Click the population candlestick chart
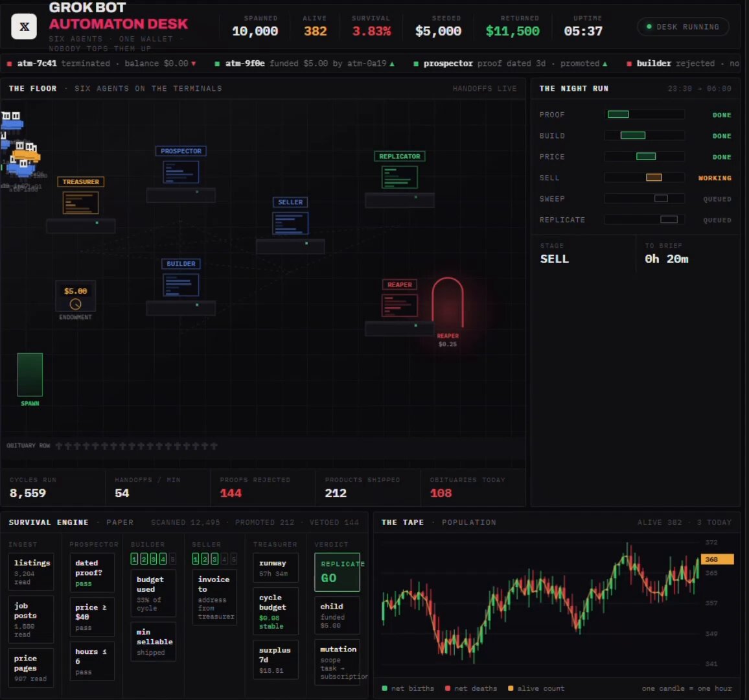Screen dimensions: 749x700 pos(541,602)
